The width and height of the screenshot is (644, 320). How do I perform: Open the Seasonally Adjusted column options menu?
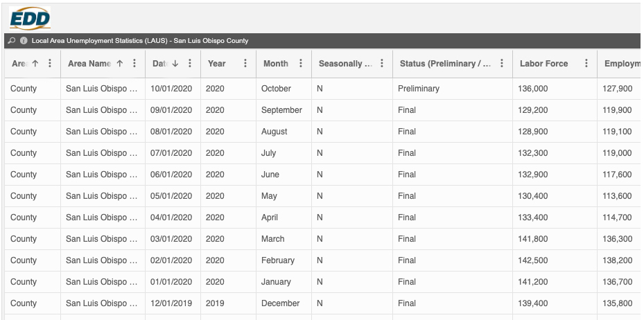coord(382,64)
